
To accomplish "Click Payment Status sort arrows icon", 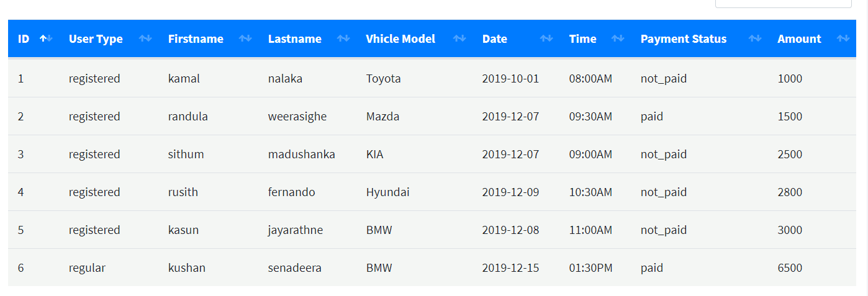I will pyautogui.click(x=756, y=38).
